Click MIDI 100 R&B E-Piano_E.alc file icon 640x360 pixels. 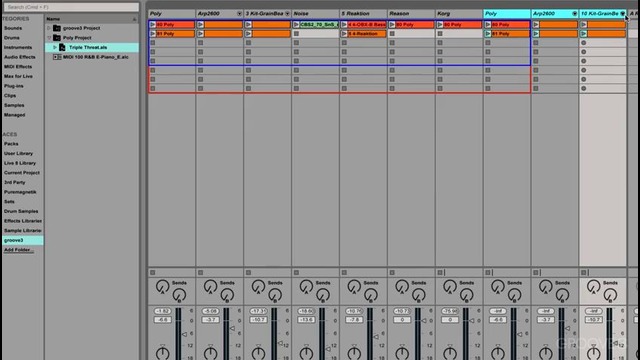coord(57,57)
